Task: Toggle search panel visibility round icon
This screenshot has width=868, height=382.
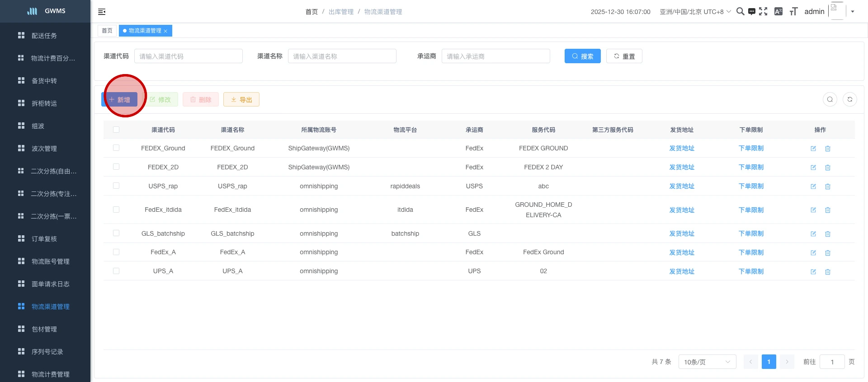Action: pyautogui.click(x=830, y=99)
